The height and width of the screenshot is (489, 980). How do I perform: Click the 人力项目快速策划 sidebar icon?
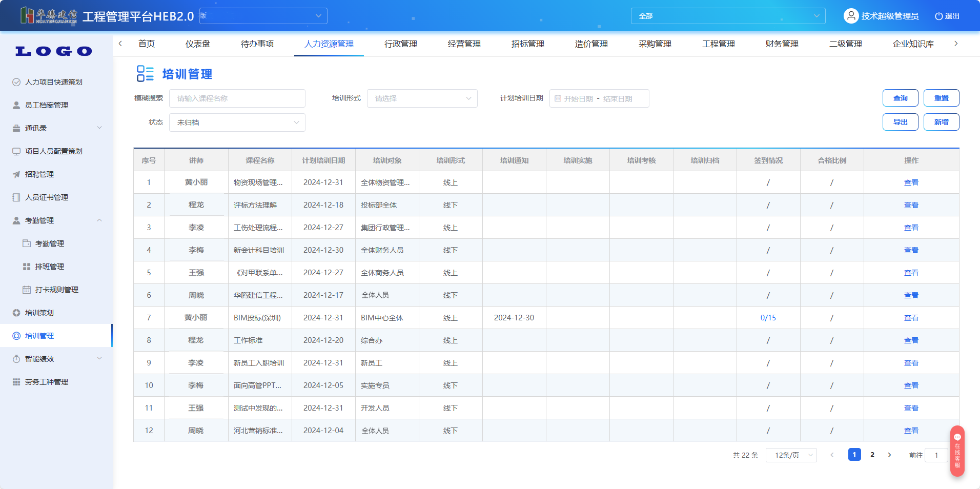coord(16,82)
